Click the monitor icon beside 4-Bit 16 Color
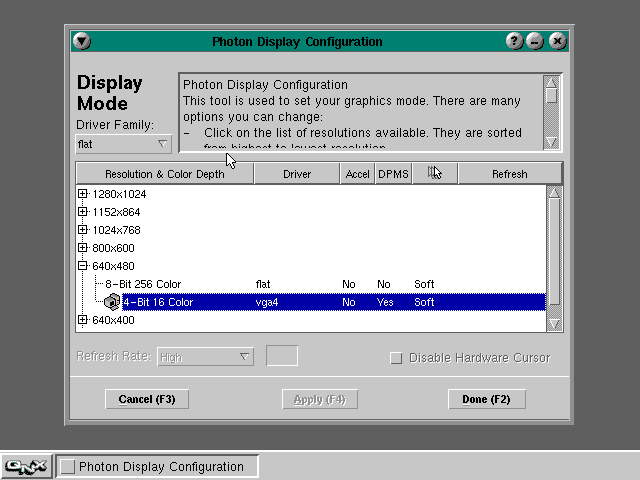Image resolution: width=640 pixels, height=480 pixels. click(112, 302)
